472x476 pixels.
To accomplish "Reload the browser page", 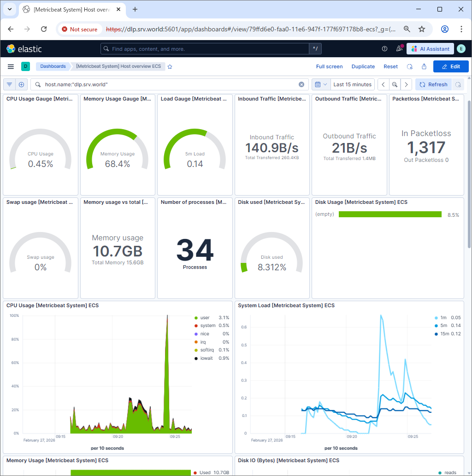I will [x=44, y=29].
